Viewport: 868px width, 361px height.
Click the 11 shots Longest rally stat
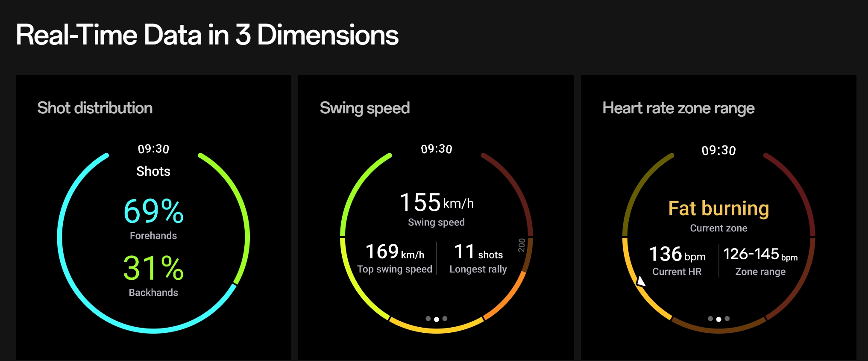pos(478,252)
